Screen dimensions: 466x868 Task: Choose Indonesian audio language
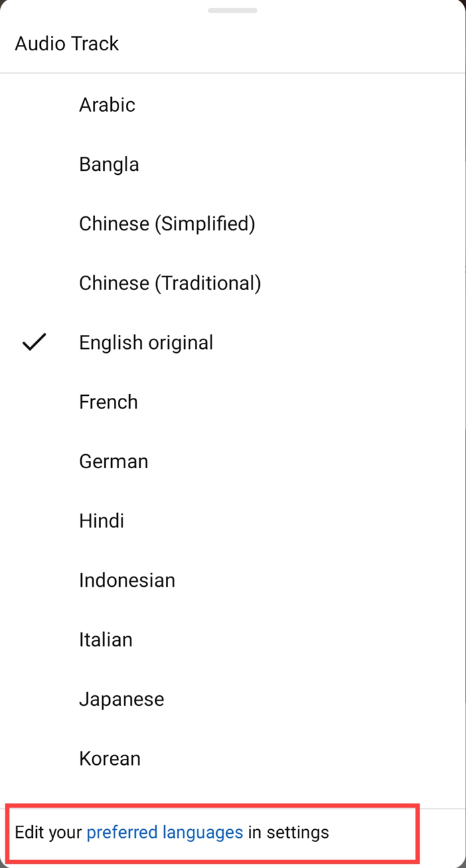point(127,580)
